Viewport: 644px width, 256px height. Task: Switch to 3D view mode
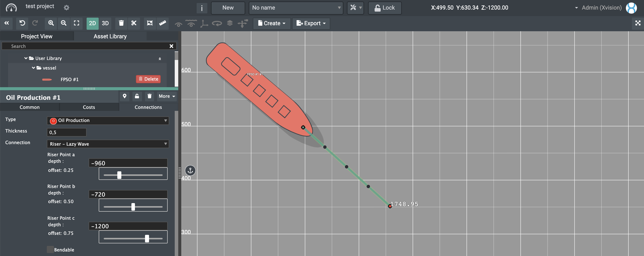click(105, 23)
